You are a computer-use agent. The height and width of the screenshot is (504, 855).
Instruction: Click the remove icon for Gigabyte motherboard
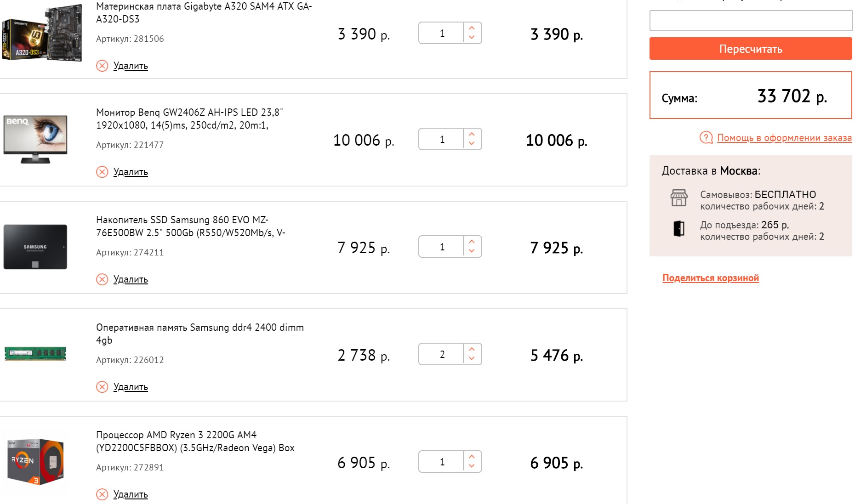[x=102, y=66]
